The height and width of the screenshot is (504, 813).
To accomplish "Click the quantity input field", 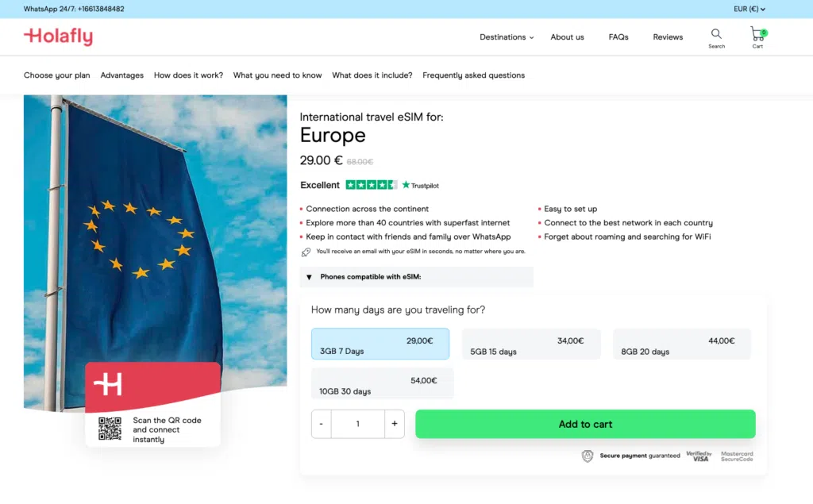I will click(x=357, y=424).
